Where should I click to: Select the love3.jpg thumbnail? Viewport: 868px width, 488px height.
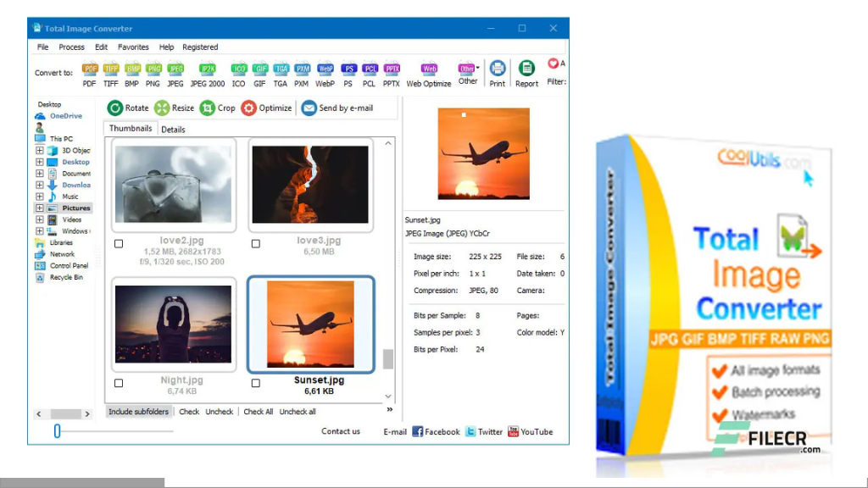pos(310,185)
